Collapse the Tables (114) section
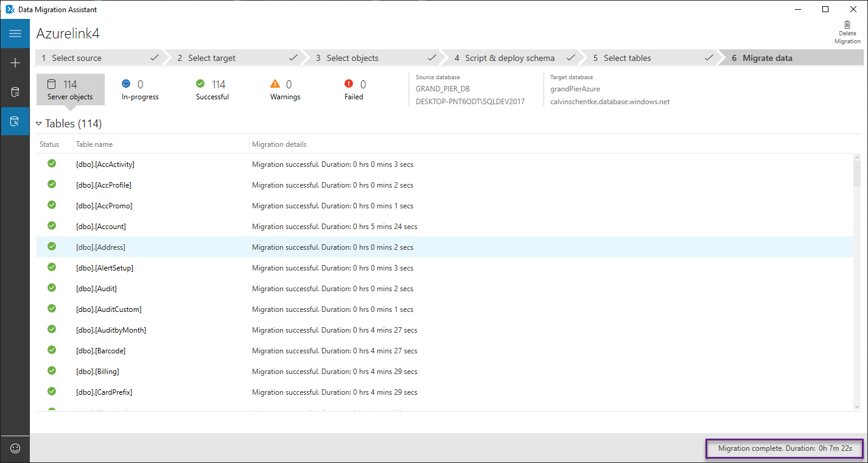868x463 pixels. tap(39, 124)
